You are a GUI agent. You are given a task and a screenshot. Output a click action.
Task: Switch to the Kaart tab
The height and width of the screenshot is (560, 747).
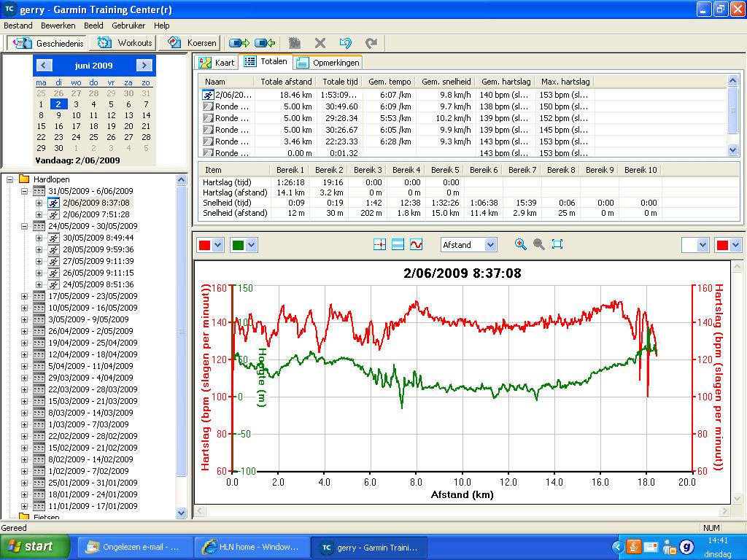(217, 63)
